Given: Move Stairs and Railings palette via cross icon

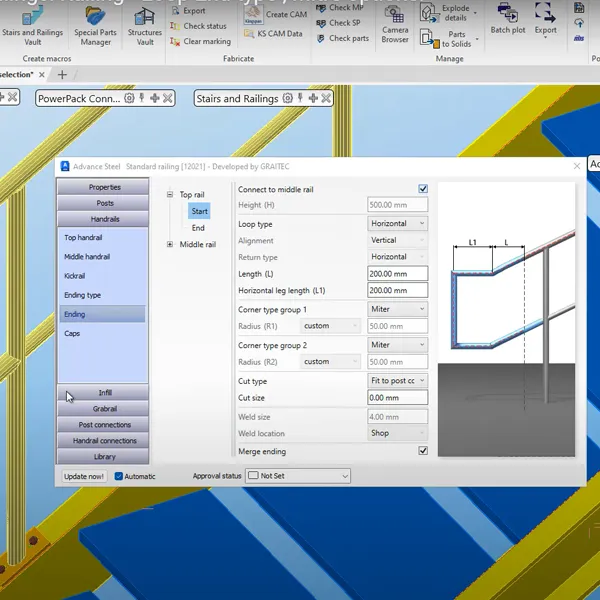Looking at the screenshot, I should point(313,98).
